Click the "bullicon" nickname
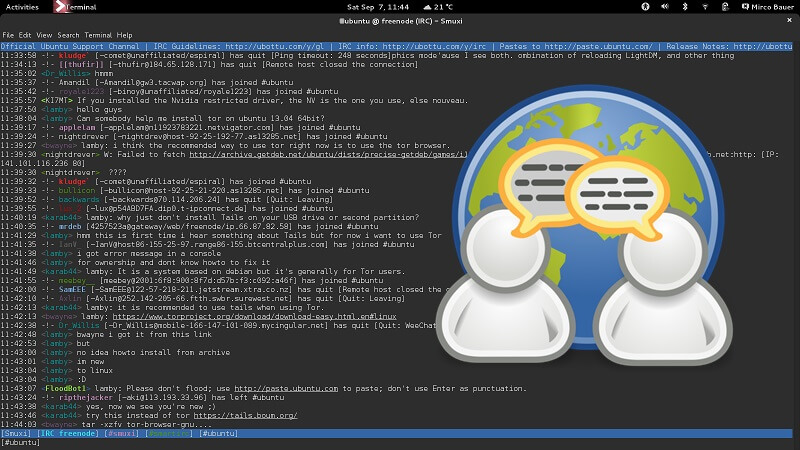Screen dimensions: 800x450 tap(77, 190)
